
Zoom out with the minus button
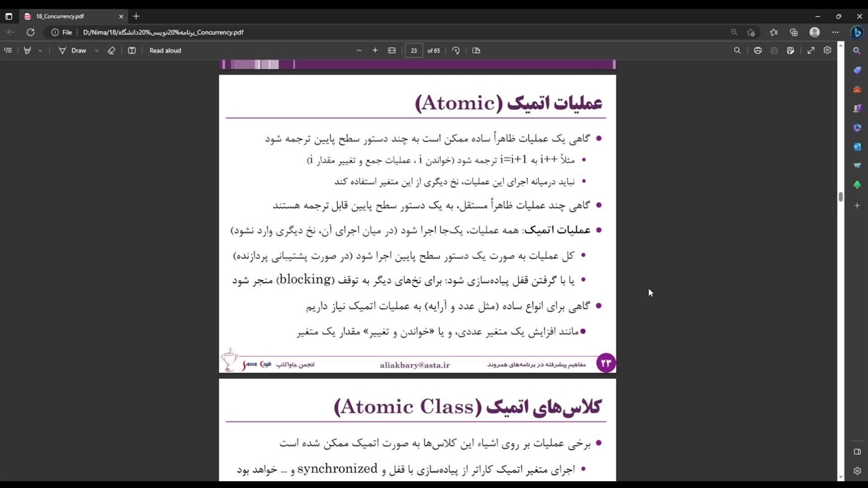coord(359,50)
